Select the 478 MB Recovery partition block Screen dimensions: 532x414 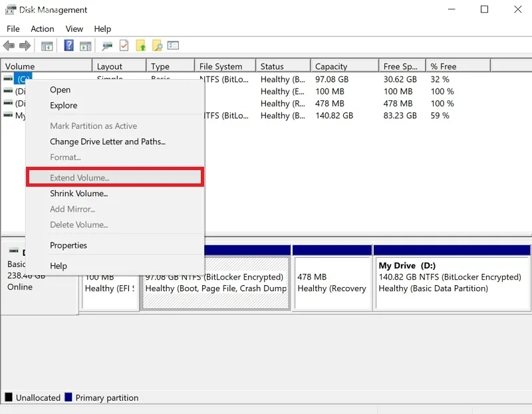click(x=332, y=282)
